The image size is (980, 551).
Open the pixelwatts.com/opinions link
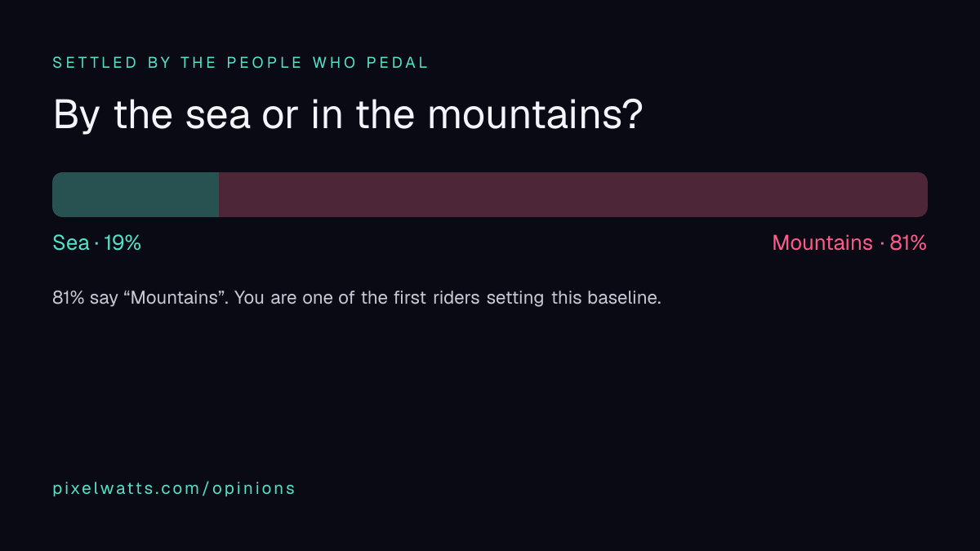tap(174, 489)
